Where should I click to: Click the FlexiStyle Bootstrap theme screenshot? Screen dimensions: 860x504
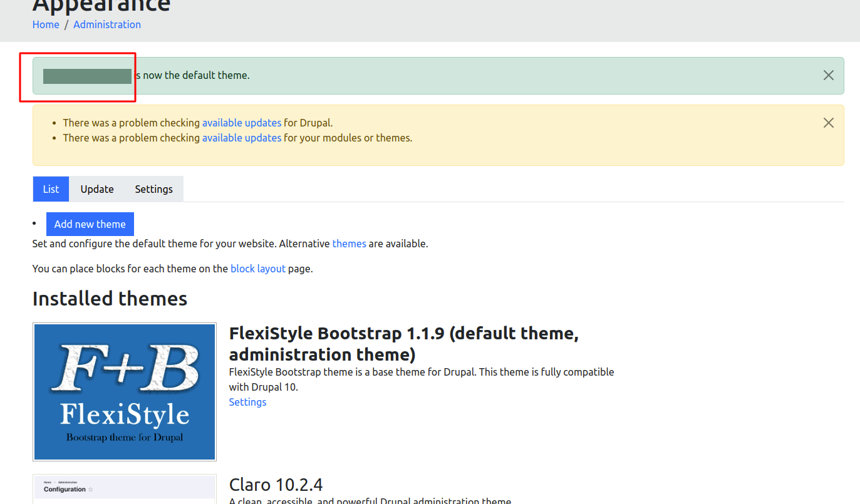coord(125,392)
